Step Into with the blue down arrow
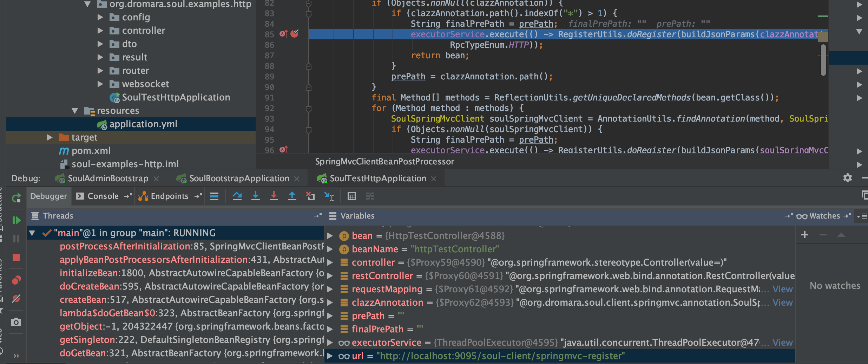The width and height of the screenshot is (868, 364). [x=256, y=196]
